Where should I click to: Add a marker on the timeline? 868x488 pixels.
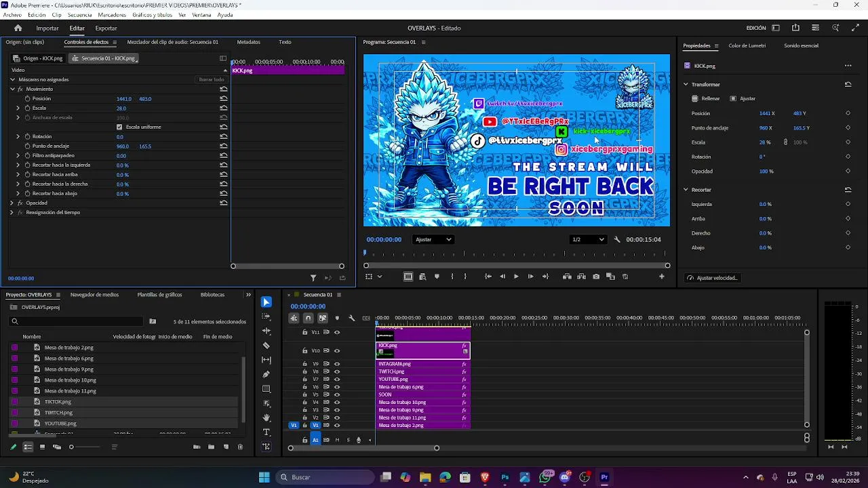(x=337, y=318)
